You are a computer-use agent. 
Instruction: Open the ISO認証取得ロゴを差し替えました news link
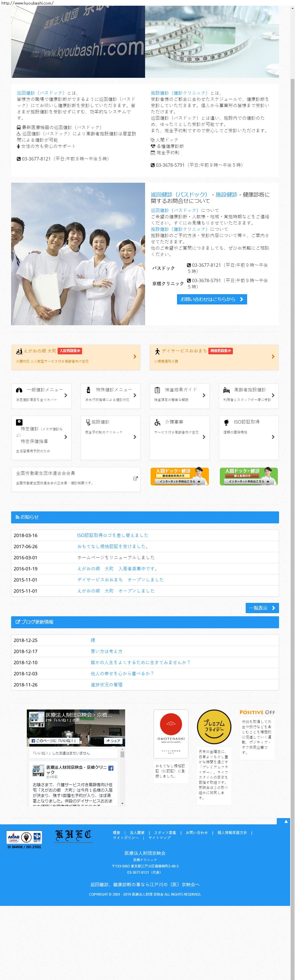113,535
